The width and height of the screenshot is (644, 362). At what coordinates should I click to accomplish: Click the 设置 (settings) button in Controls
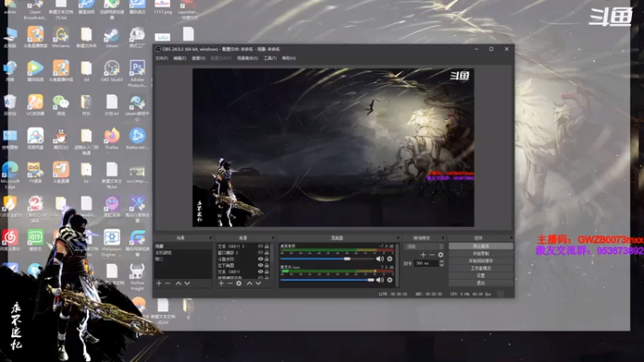click(481, 275)
